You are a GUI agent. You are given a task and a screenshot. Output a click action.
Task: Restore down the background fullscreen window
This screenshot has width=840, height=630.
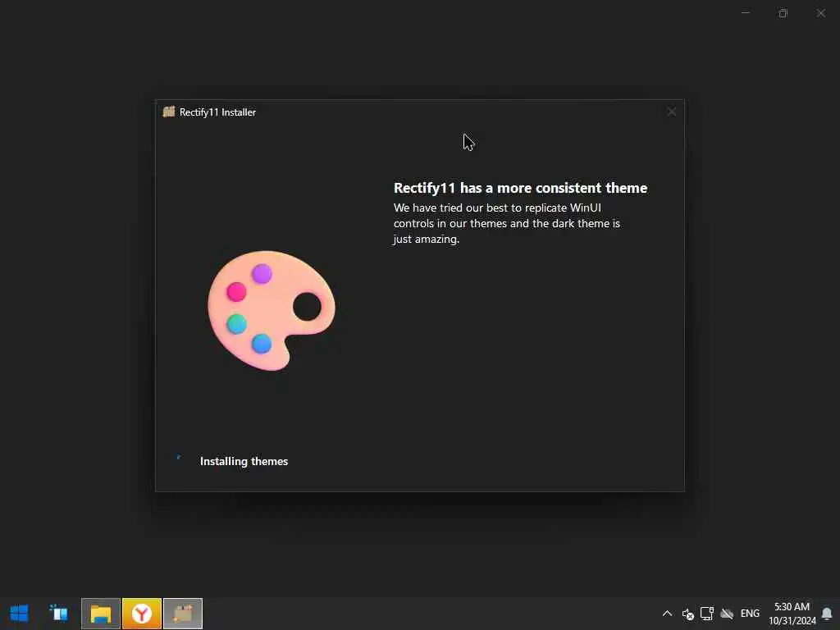click(783, 13)
